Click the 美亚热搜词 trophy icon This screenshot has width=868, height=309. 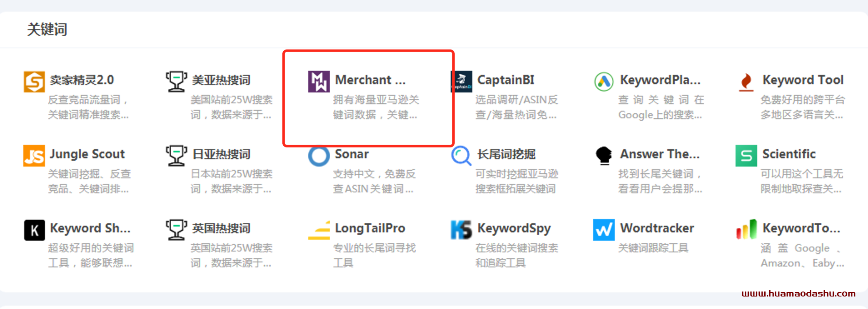coord(177,81)
